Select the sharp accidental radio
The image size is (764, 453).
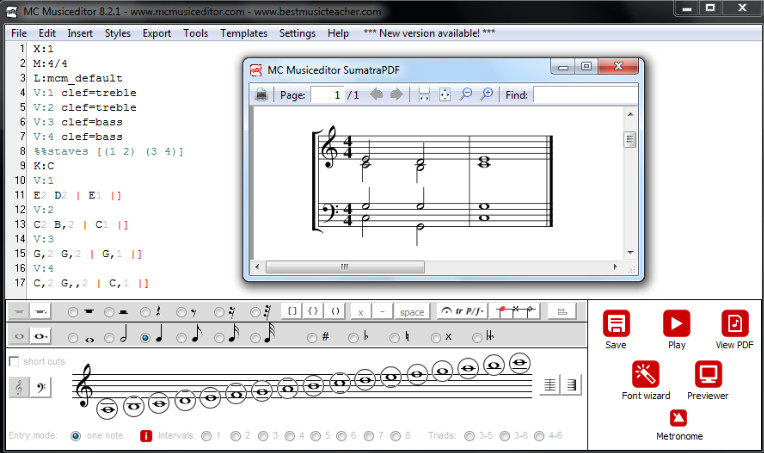click(x=312, y=338)
